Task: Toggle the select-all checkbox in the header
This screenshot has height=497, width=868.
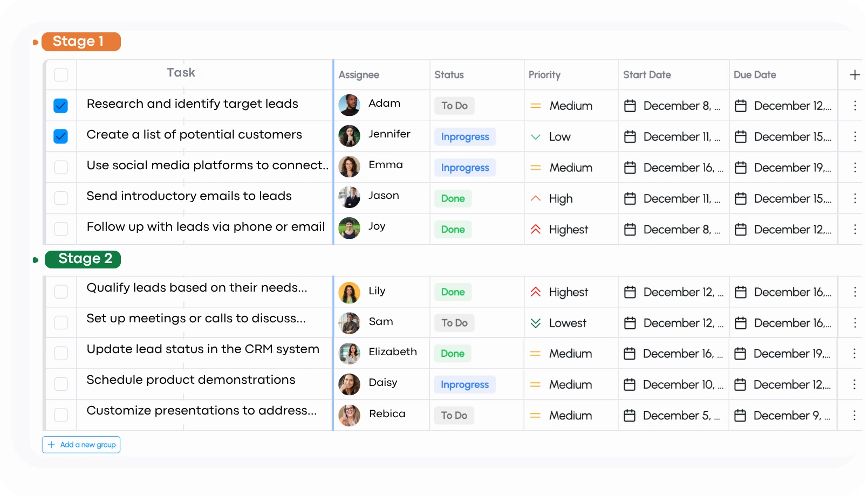Action: pyautogui.click(x=61, y=74)
